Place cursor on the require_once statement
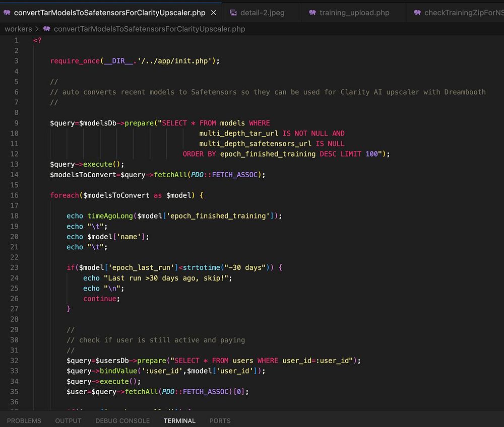Image resolution: width=504 pixels, height=427 pixels. click(x=75, y=61)
